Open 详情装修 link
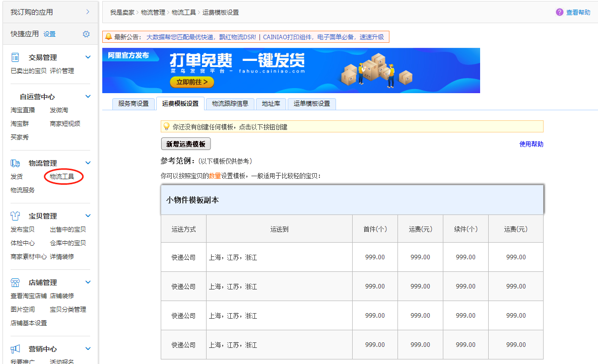Image resolution: width=598 pixels, height=364 pixels. pos(62,257)
